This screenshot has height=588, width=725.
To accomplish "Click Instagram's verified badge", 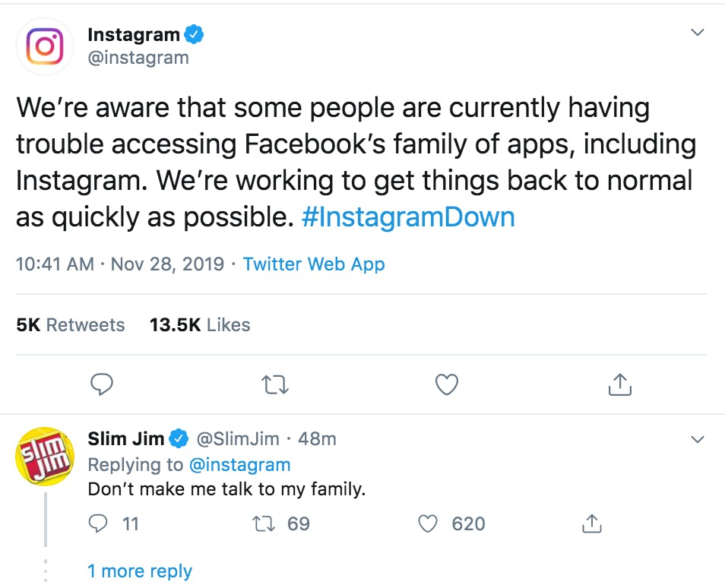I will [x=195, y=33].
